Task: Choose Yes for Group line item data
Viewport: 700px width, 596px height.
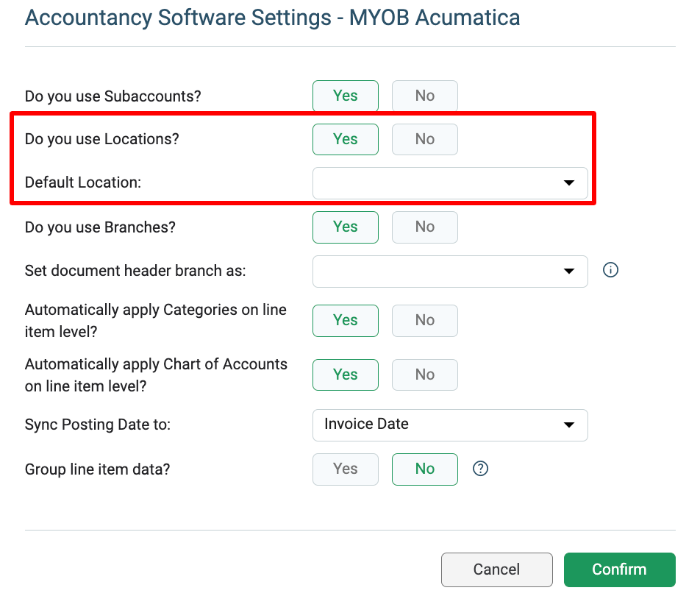Action: 346,469
